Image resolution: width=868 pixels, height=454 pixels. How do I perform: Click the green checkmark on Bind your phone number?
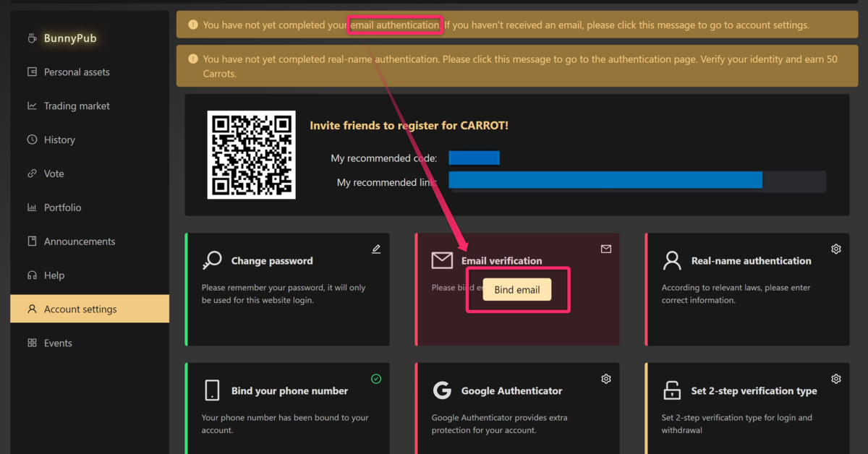pyautogui.click(x=376, y=379)
